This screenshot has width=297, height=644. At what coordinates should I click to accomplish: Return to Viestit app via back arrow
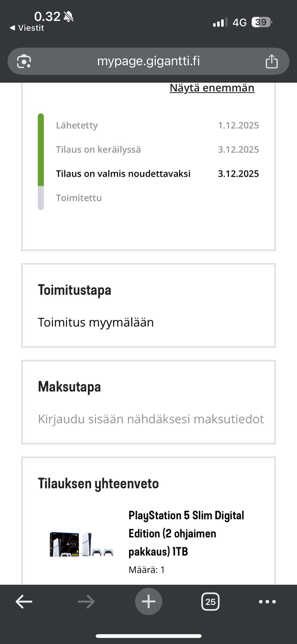tap(27, 28)
